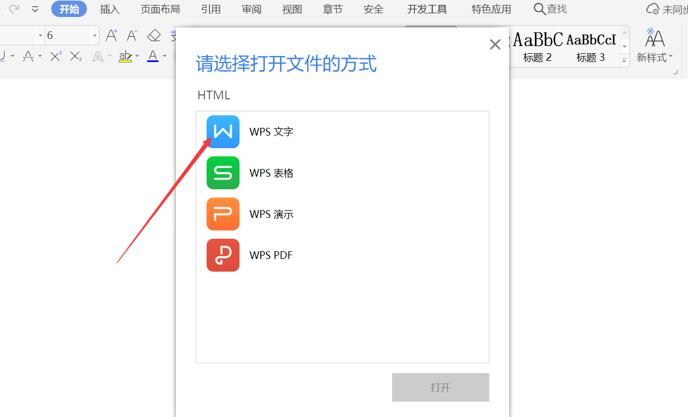Open the 视图 ribbon tab

(x=292, y=9)
